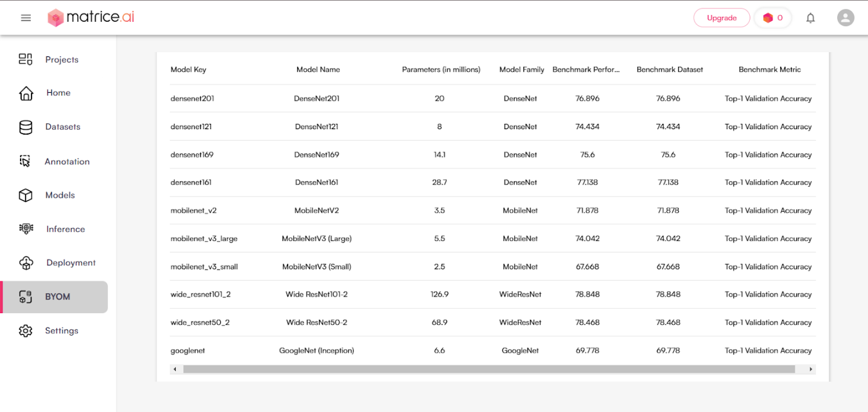Click the Benchmark Perfor... column header
This screenshot has width=868, height=412.
[587, 70]
